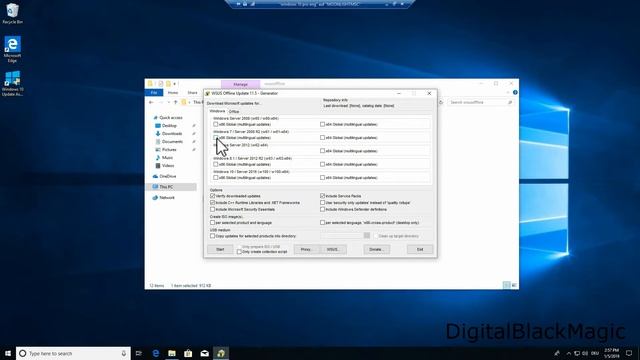Select Network in the navigation pane
Image resolution: width=640 pixels, height=360 pixels.
coord(164,198)
